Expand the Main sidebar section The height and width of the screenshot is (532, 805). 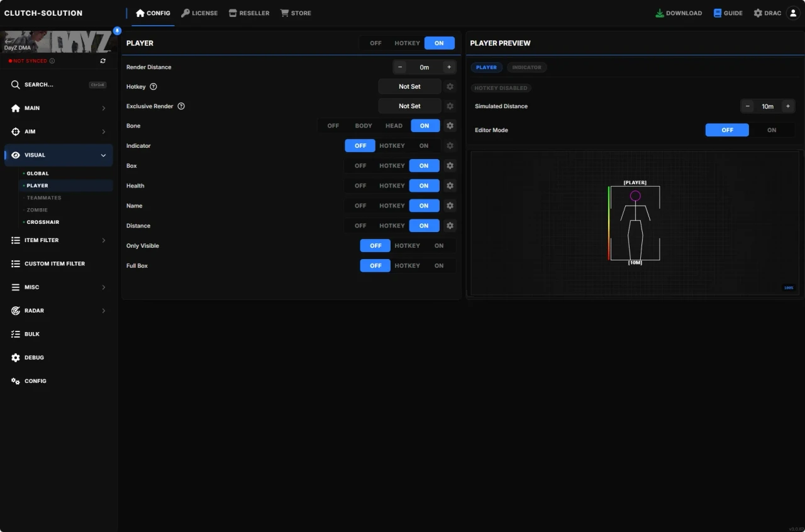point(58,108)
